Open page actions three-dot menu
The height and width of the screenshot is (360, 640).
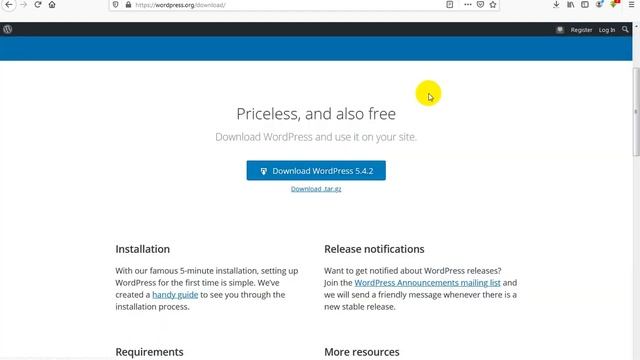click(468, 5)
